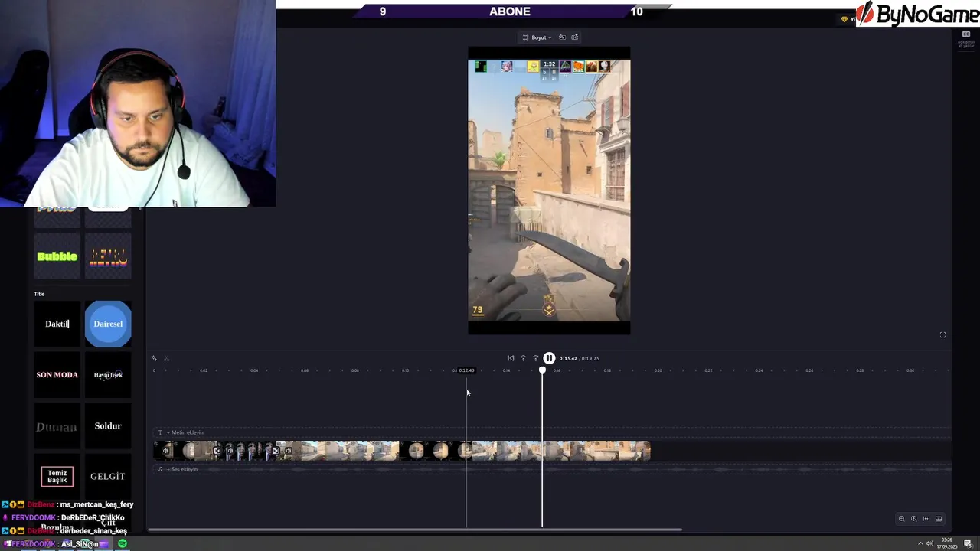Click rewind 5 seconds icon
980x551 pixels.
click(x=523, y=358)
